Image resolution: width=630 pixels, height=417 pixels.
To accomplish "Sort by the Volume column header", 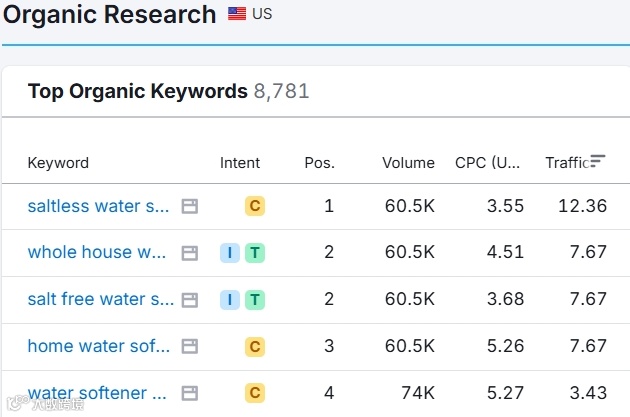I will pos(408,163).
